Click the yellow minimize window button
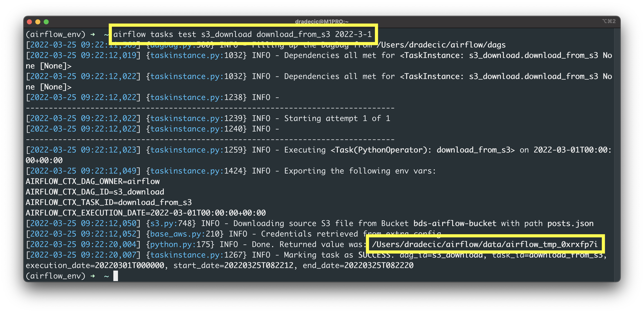Screen dimensions: 644x313 [x=38, y=22]
